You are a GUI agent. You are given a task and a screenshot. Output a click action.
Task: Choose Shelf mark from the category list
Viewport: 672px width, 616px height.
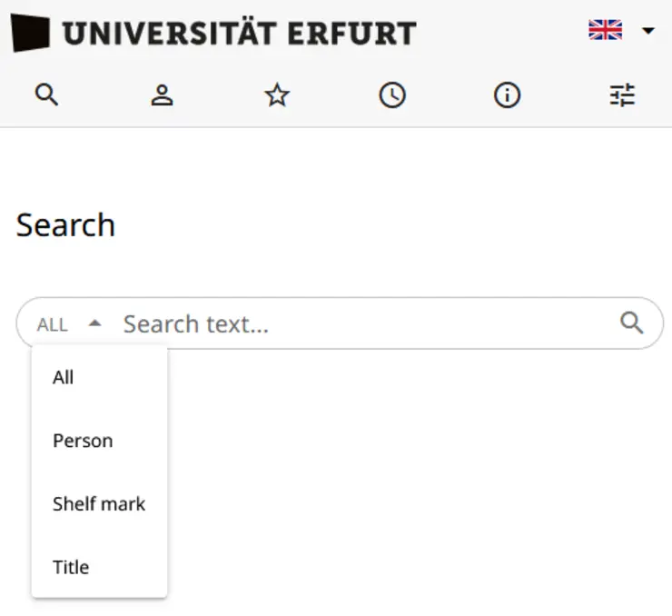(x=99, y=503)
